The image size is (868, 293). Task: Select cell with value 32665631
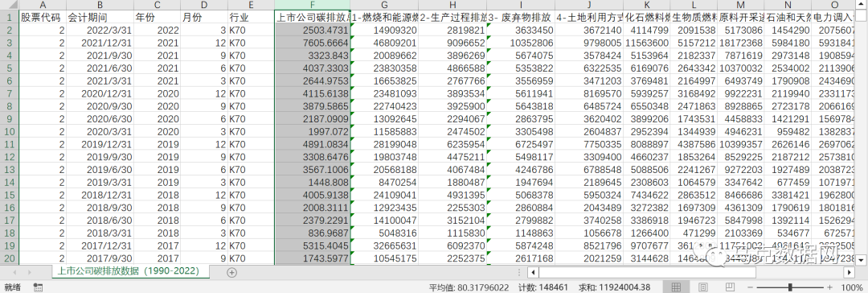coord(385,246)
